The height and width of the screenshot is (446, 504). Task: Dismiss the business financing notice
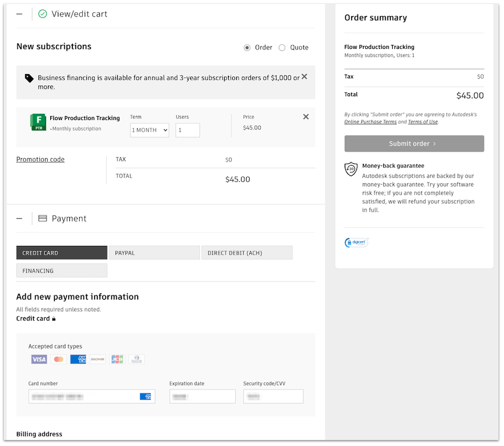pos(304,77)
